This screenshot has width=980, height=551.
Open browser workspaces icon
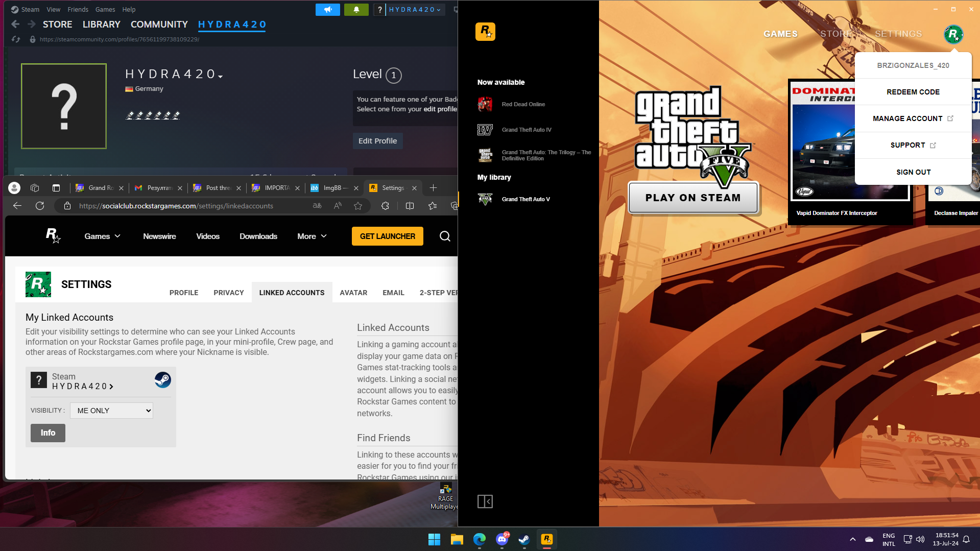(35, 188)
